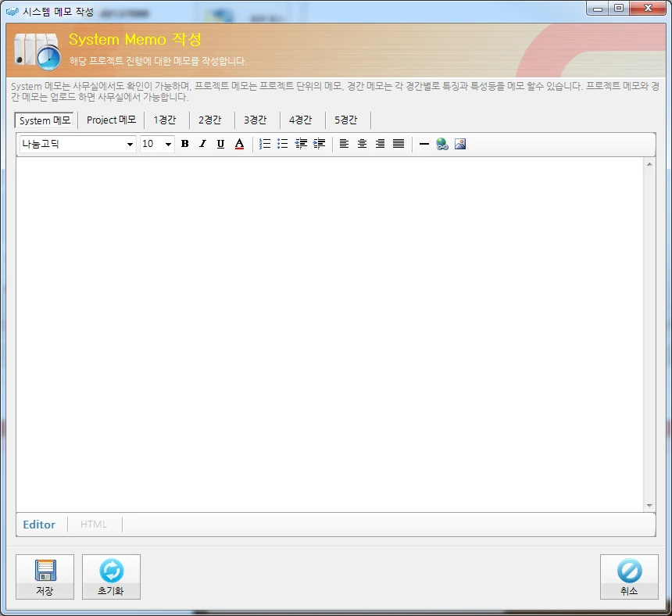
Task: Toggle italic text formatting
Action: click(202, 144)
